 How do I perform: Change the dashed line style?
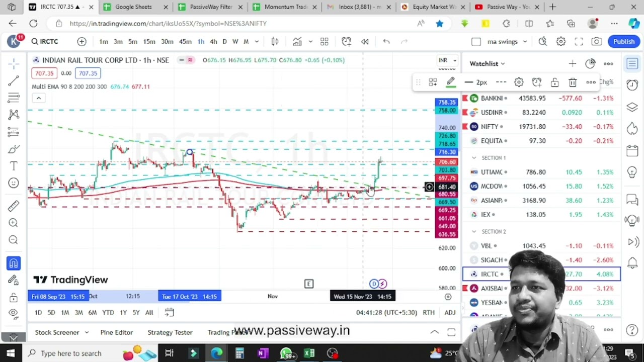pos(501,82)
